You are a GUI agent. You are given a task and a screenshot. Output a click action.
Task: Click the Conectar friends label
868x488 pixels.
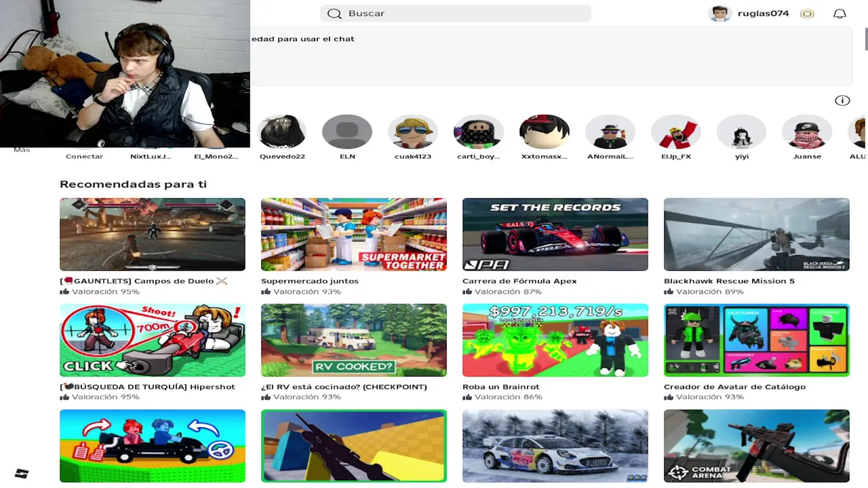[84, 157]
